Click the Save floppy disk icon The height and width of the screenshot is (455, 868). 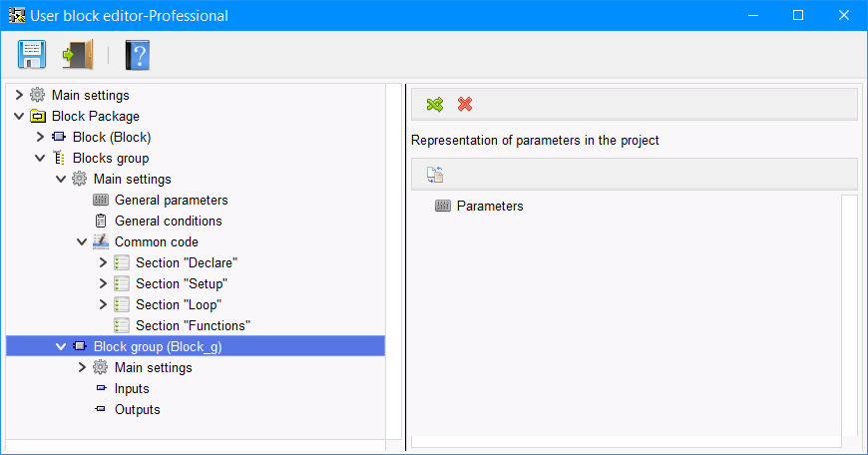point(32,54)
